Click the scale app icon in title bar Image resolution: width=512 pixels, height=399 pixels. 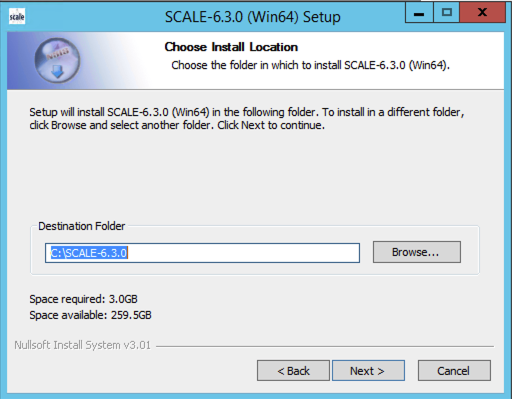tap(17, 16)
